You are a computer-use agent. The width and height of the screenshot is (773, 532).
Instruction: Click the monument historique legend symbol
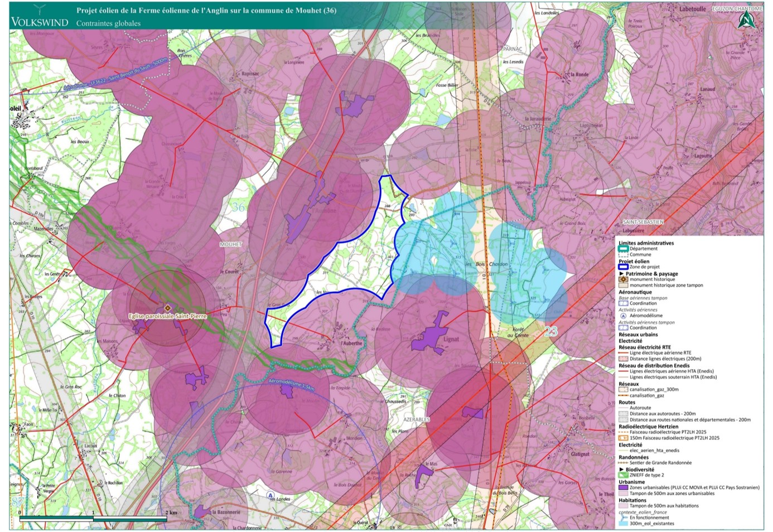623,279
